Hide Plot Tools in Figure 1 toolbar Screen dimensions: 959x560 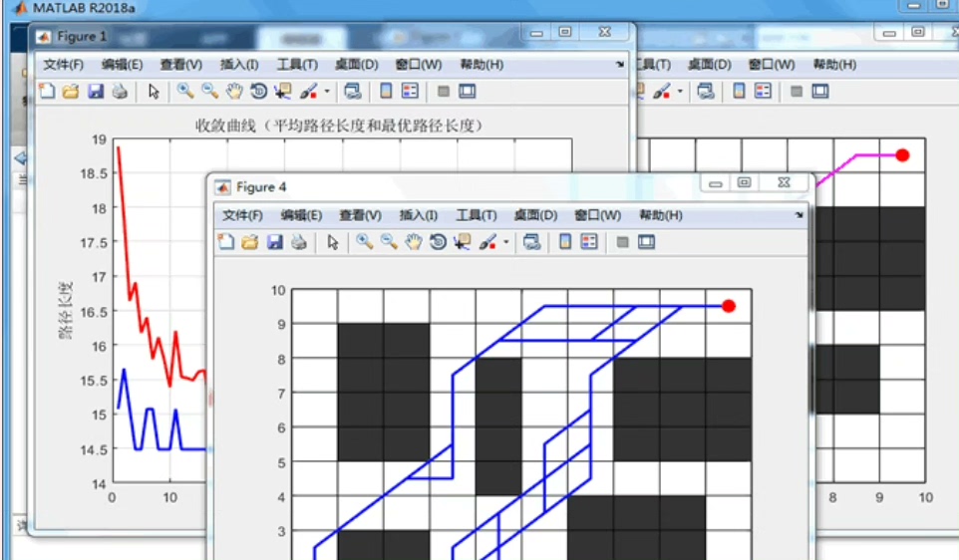(444, 91)
